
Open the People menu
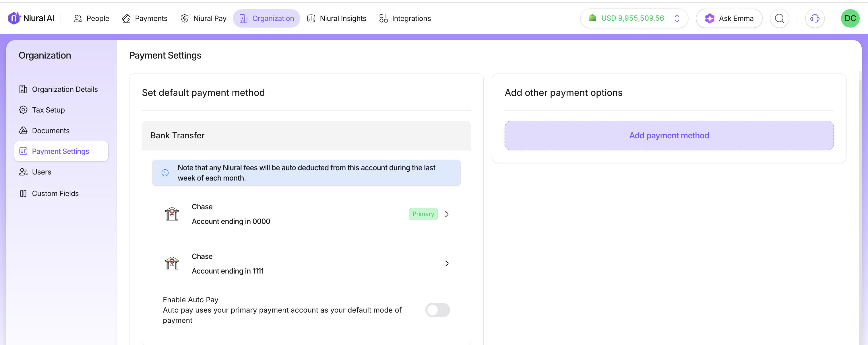(91, 18)
